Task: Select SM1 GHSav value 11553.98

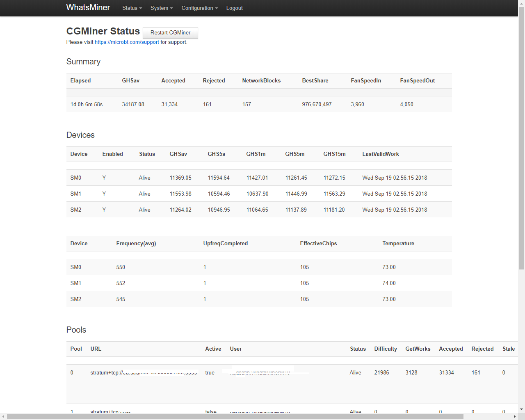Action: click(x=180, y=194)
